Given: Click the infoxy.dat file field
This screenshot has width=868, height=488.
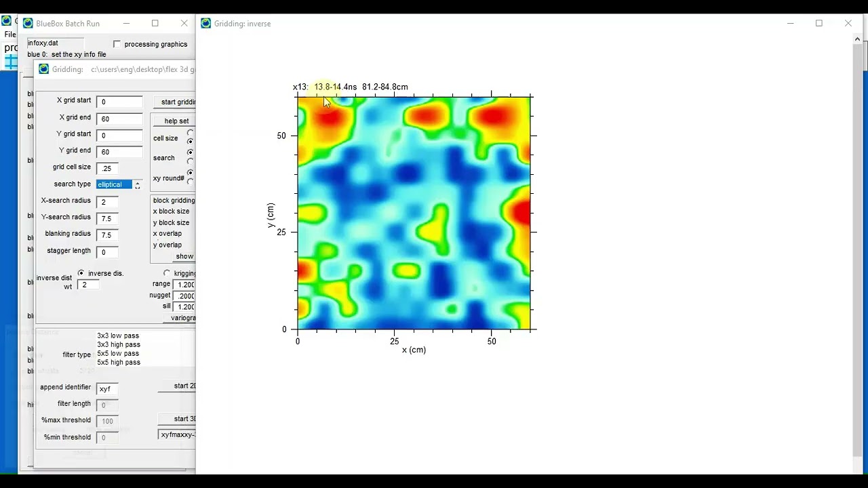Looking at the screenshot, I should coord(56,43).
